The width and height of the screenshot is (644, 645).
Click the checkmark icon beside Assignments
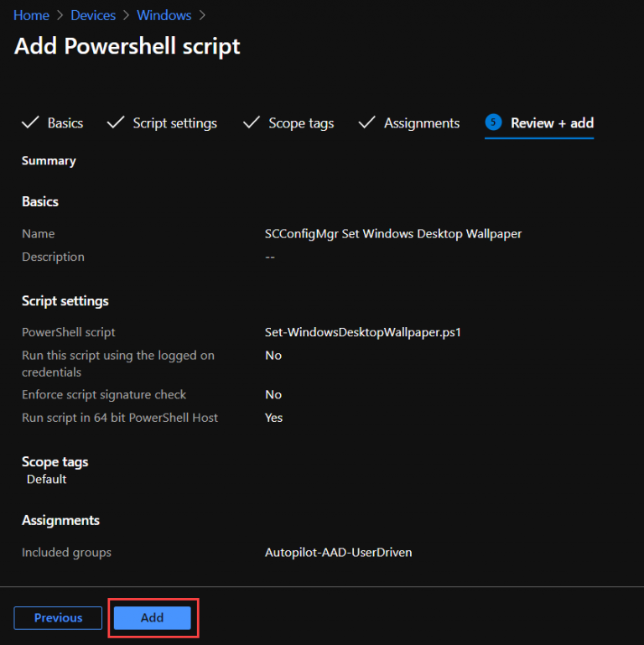(x=366, y=123)
